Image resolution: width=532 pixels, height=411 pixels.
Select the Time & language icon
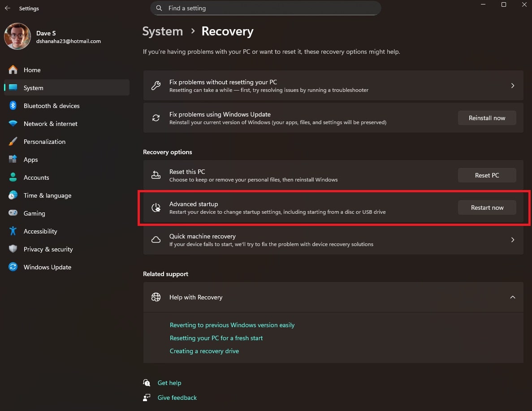[x=13, y=195]
